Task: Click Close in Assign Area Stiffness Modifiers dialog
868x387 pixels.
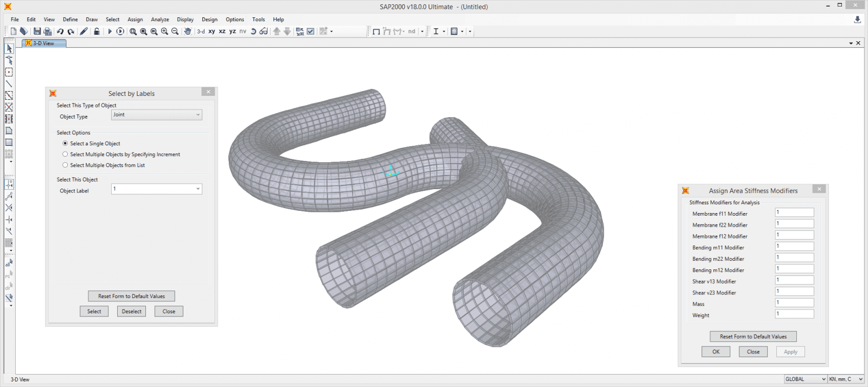Action: point(753,352)
